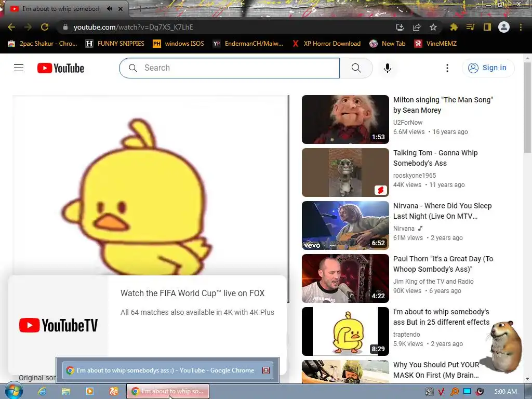Viewport: 532px width, 399px height.
Task: Select the "I'm about to whip somebod" tab
Action: (61, 9)
